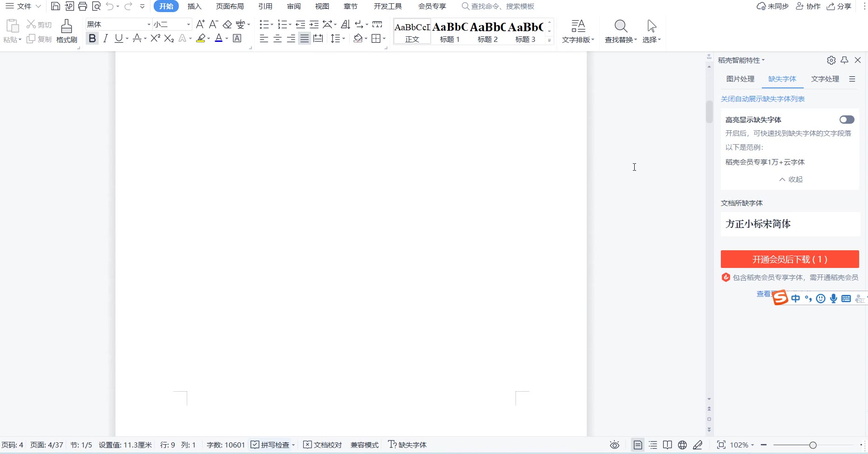Switch to outline view in status bar
868x454 pixels.
pos(653,445)
